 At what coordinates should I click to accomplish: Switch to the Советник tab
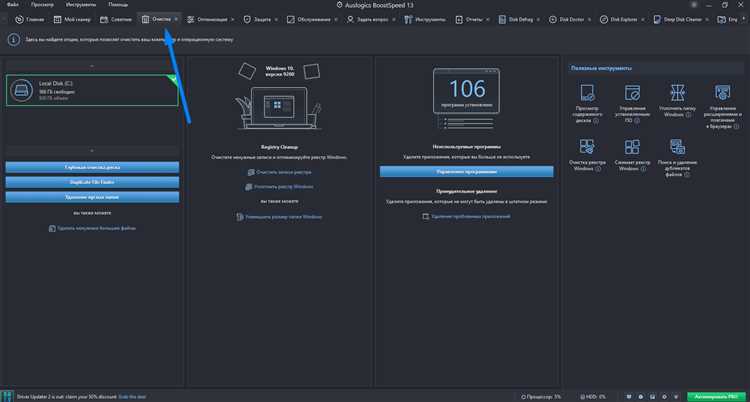pyautogui.click(x=116, y=20)
